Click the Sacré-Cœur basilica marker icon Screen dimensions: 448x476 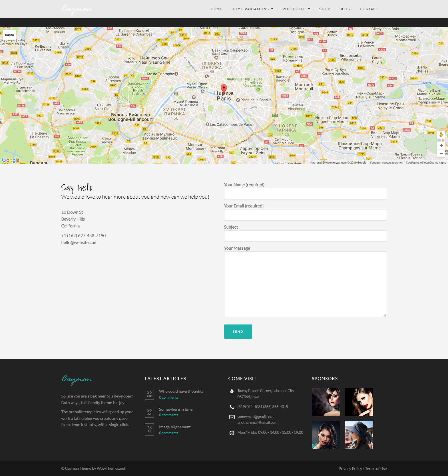point(216,58)
